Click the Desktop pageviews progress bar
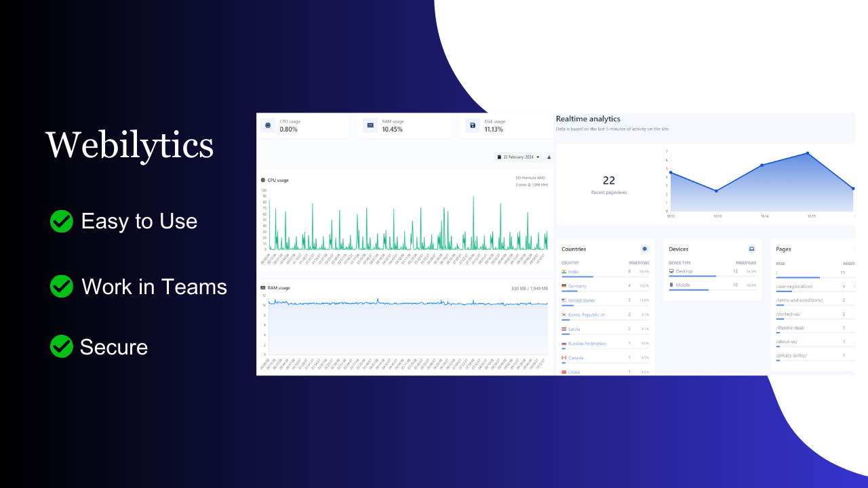 (713, 277)
